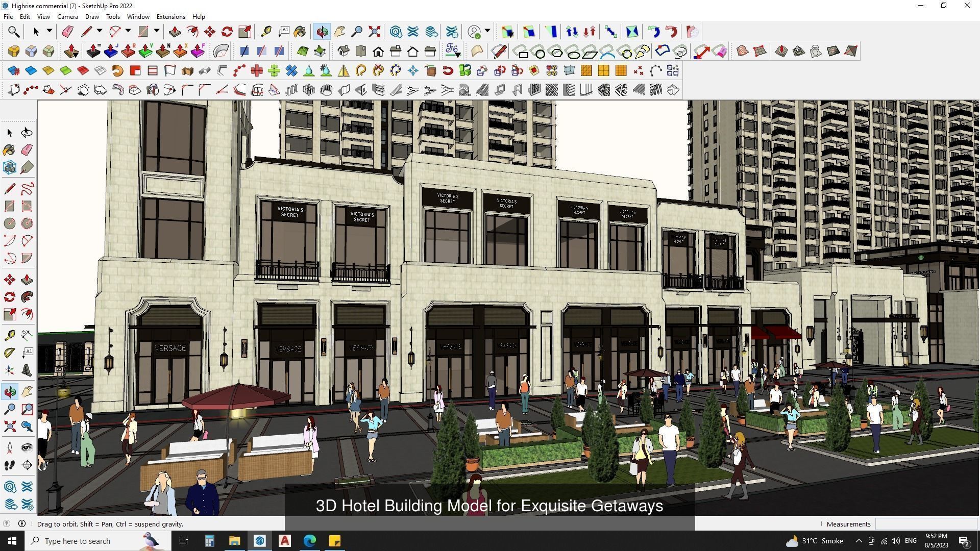Open the Camera menu
This screenshot has width=980, height=551.
(x=67, y=16)
